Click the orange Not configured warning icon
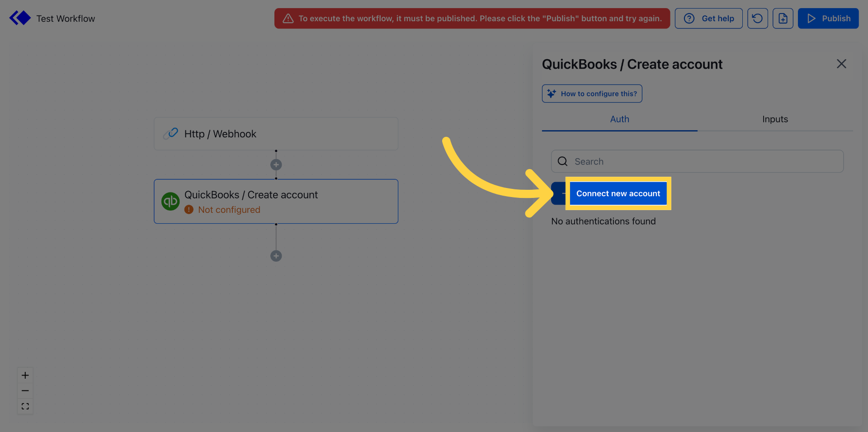Image resolution: width=868 pixels, height=432 pixels. [189, 210]
